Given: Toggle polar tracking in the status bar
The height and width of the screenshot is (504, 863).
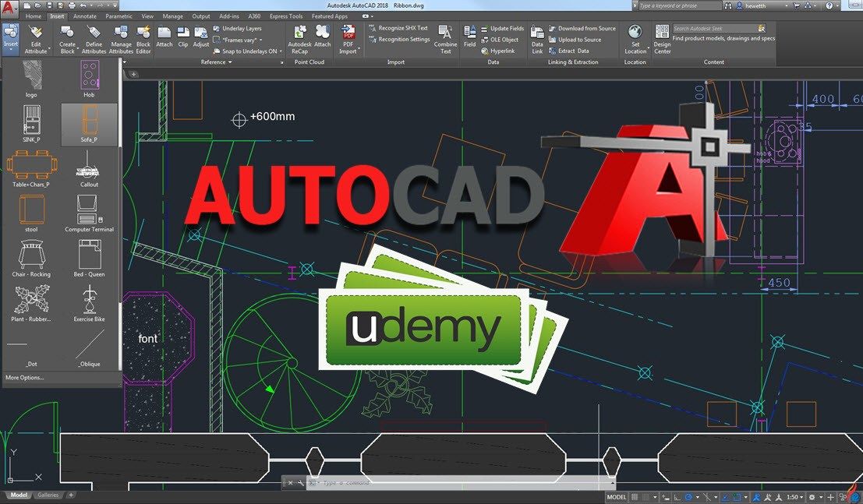Looking at the screenshot, I should click(x=688, y=497).
